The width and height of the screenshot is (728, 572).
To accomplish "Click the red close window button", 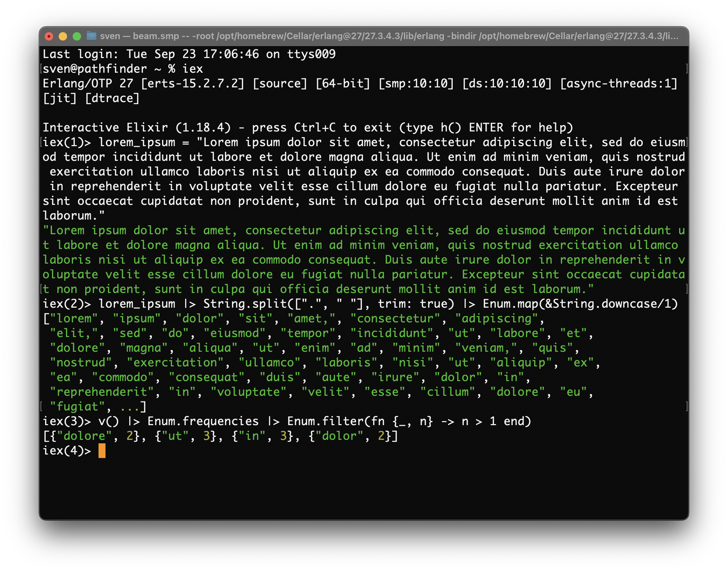I will click(49, 36).
